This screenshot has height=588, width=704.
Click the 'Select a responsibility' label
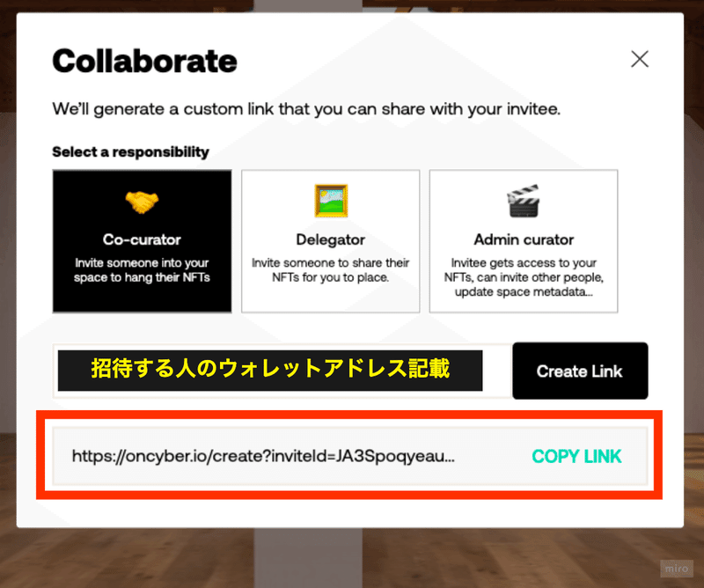point(130,151)
